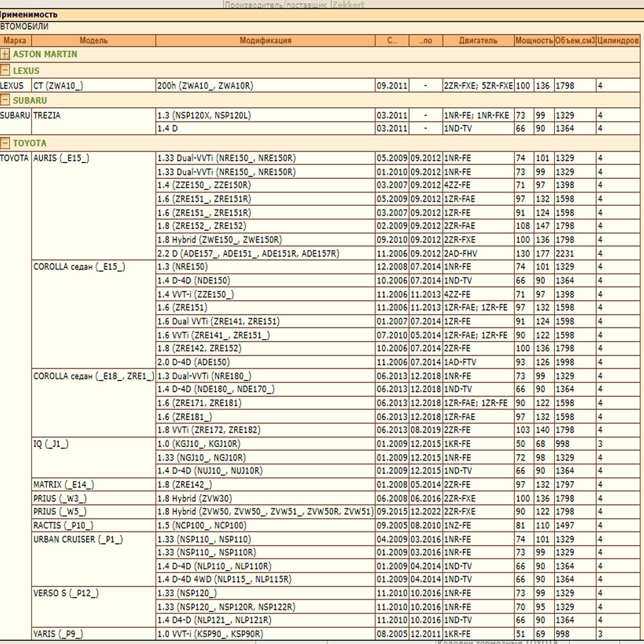This screenshot has height=644, width=644.
Task: Click the Zekkert manufacturer link
Action: pyautogui.click(x=348, y=5)
